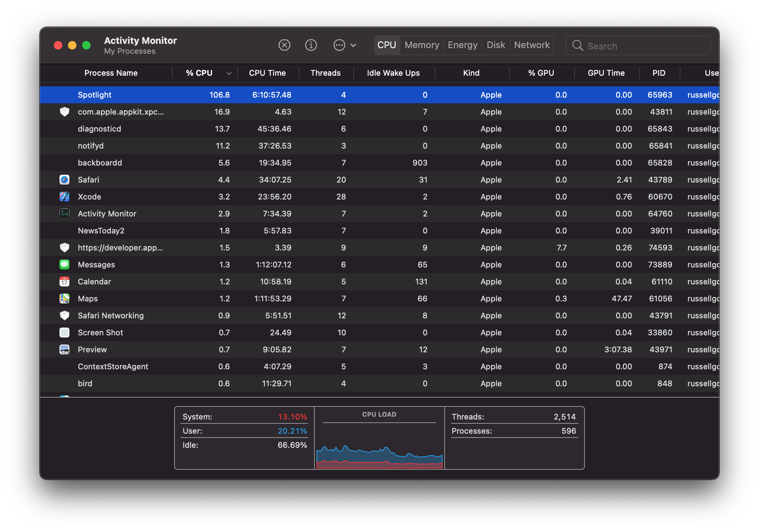The height and width of the screenshot is (532, 759).
Task: Click the 7.7 % GPU value
Action: click(561, 248)
